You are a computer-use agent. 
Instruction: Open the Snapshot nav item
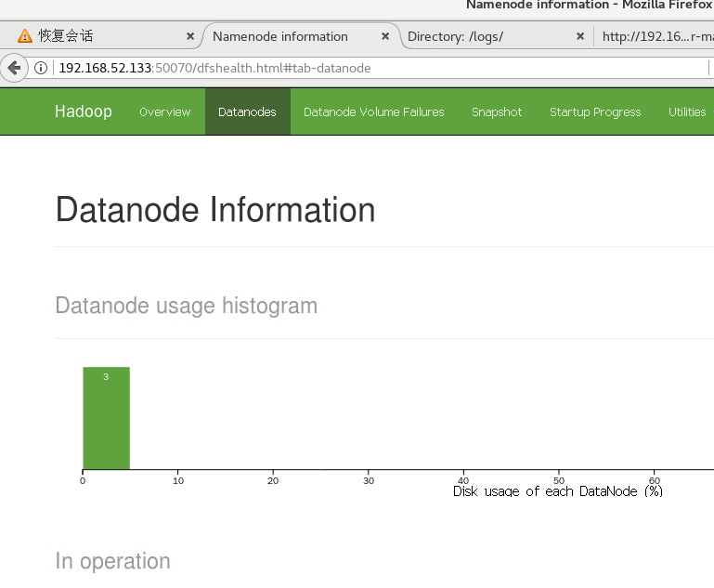coord(497,112)
